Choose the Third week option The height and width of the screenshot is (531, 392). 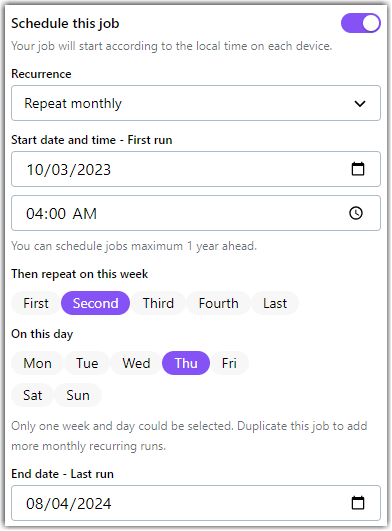tap(158, 303)
